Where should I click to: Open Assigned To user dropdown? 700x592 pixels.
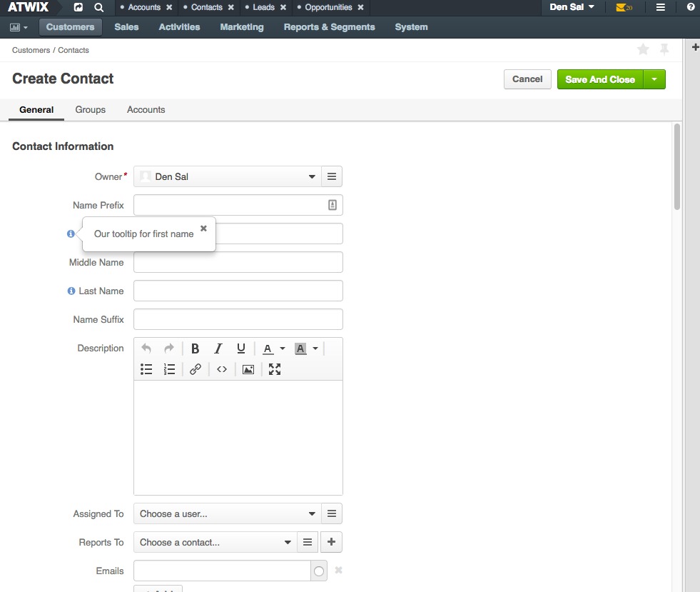click(227, 514)
